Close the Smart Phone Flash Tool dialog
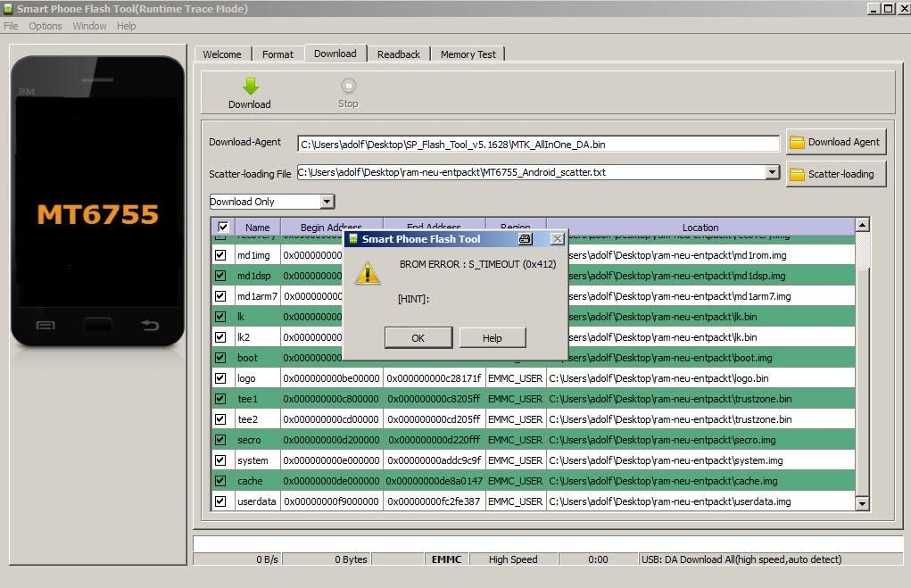The width and height of the screenshot is (911, 588). [x=557, y=239]
